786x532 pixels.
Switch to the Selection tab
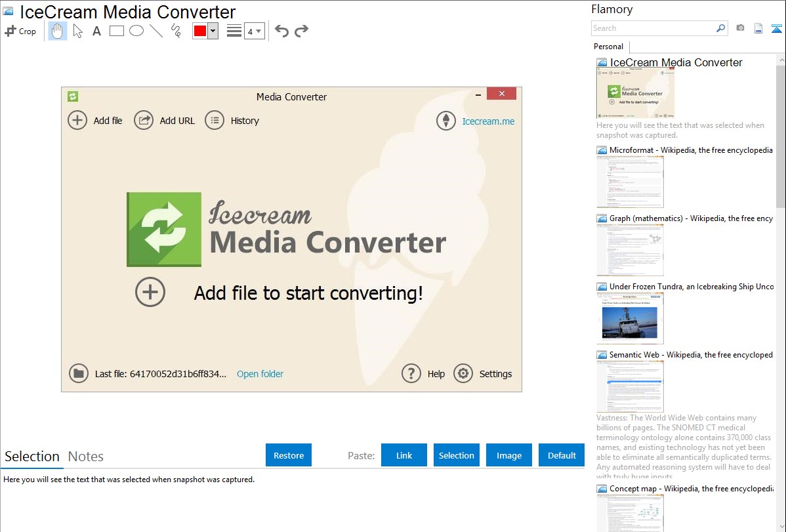(x=32, y=457)
